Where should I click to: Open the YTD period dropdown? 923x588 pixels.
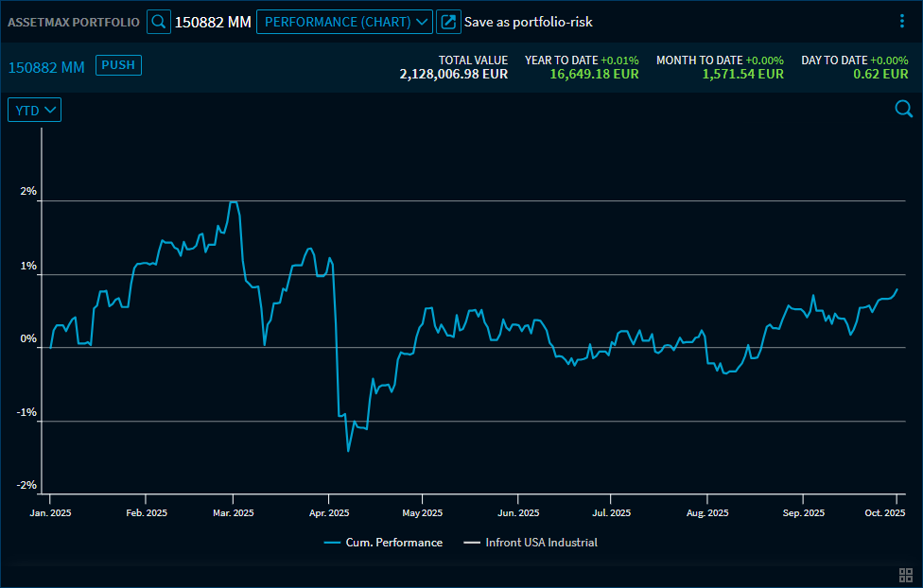34,110
